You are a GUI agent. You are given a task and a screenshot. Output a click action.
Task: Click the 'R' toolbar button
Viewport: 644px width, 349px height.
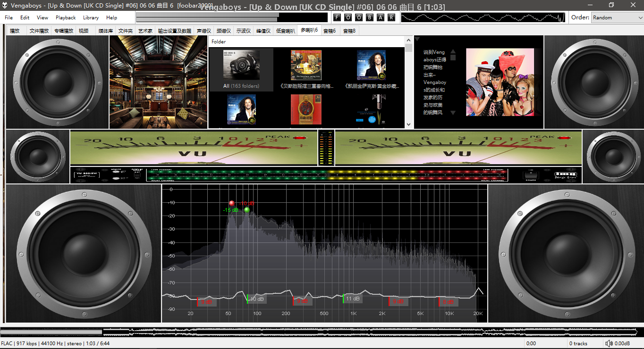(391, 17)
